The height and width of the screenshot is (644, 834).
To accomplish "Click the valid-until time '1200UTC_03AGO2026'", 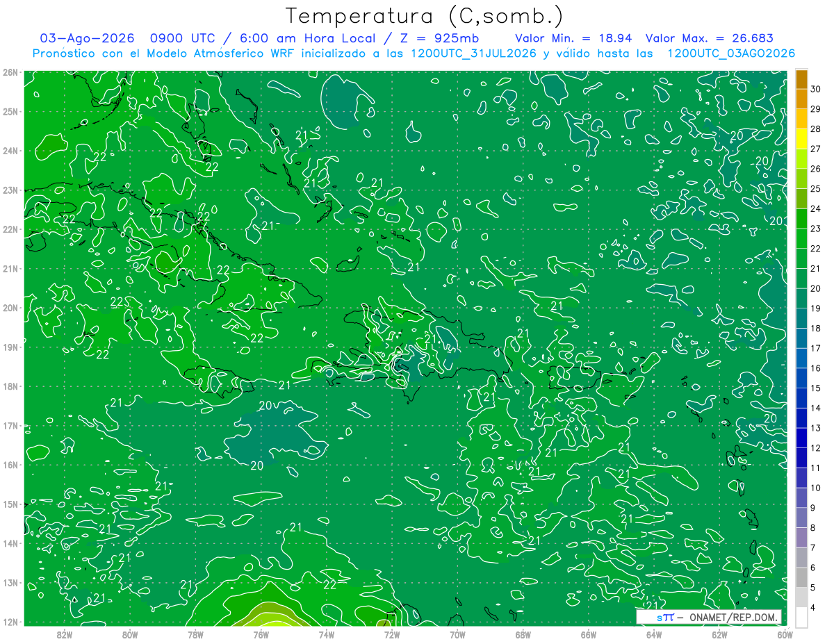I will [x=731, y=53].
